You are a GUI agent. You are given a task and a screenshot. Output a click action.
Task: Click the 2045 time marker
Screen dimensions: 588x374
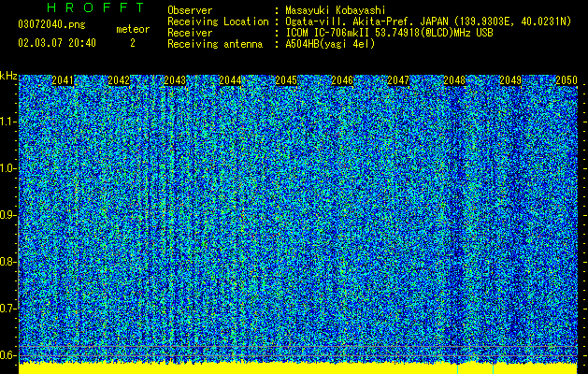[286, 80]
